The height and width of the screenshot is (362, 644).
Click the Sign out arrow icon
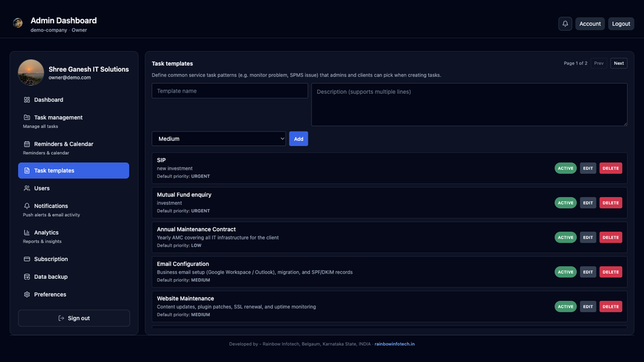coord(61,318)
